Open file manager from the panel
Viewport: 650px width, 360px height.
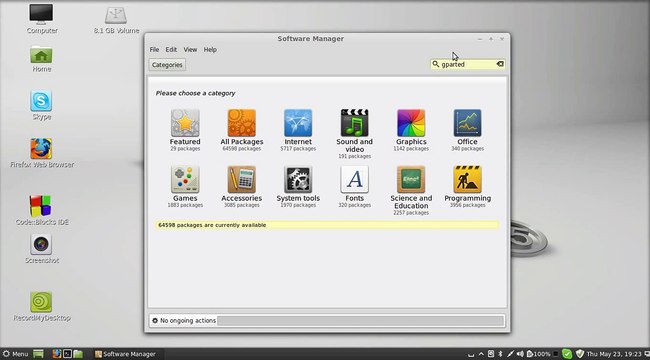[78, 354]
